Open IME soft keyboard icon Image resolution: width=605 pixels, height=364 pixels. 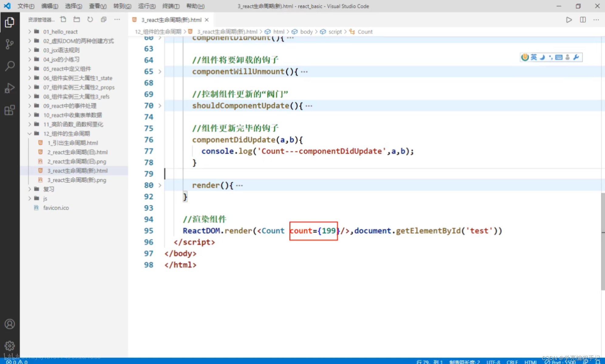pyautogui.click(x=559, y=57)
